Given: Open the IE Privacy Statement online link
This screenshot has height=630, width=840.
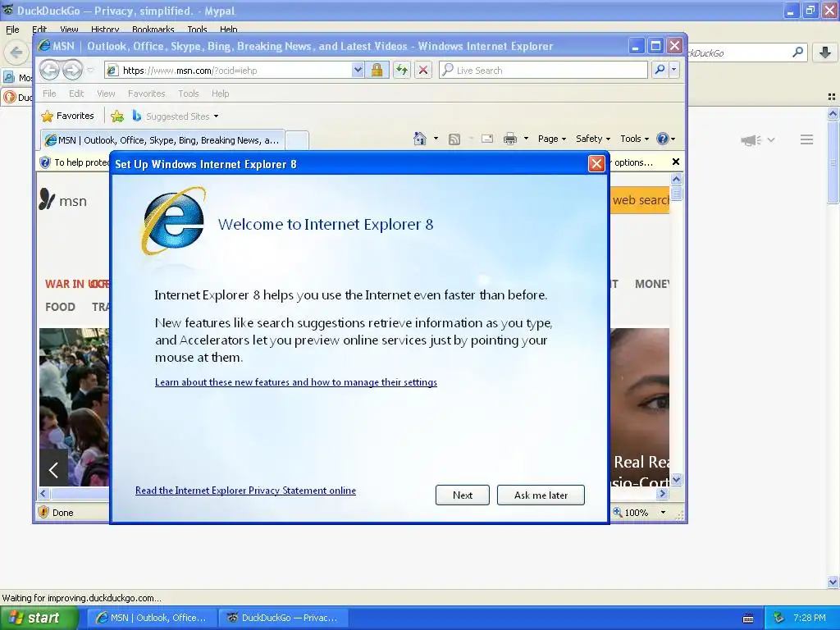Looking at the screenshot, I should (245, 491).
